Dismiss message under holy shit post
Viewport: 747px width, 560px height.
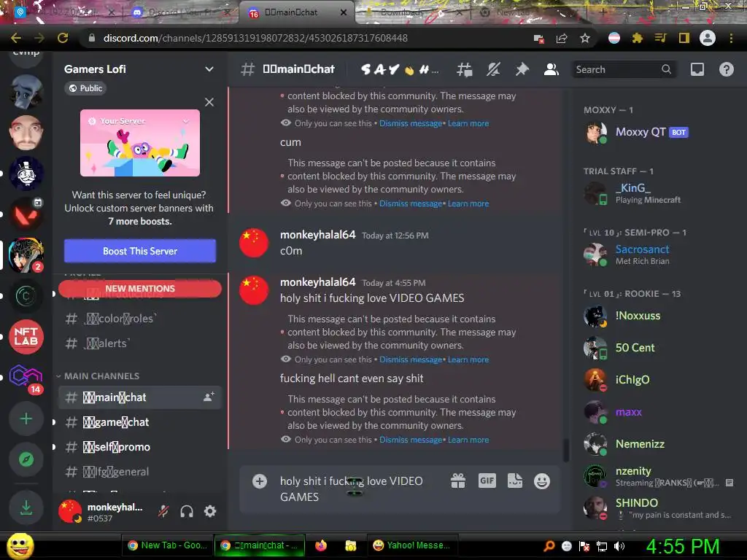click(x=411, y=359)
